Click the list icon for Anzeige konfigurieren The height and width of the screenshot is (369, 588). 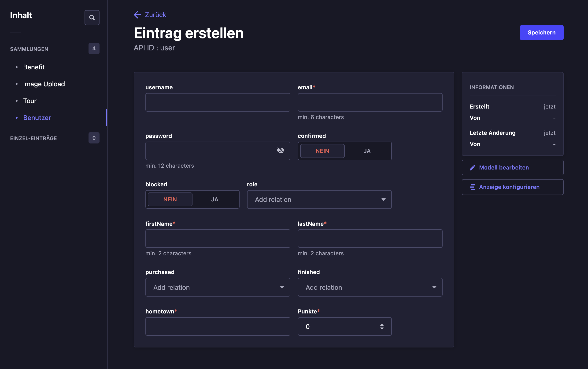point(473,187)
